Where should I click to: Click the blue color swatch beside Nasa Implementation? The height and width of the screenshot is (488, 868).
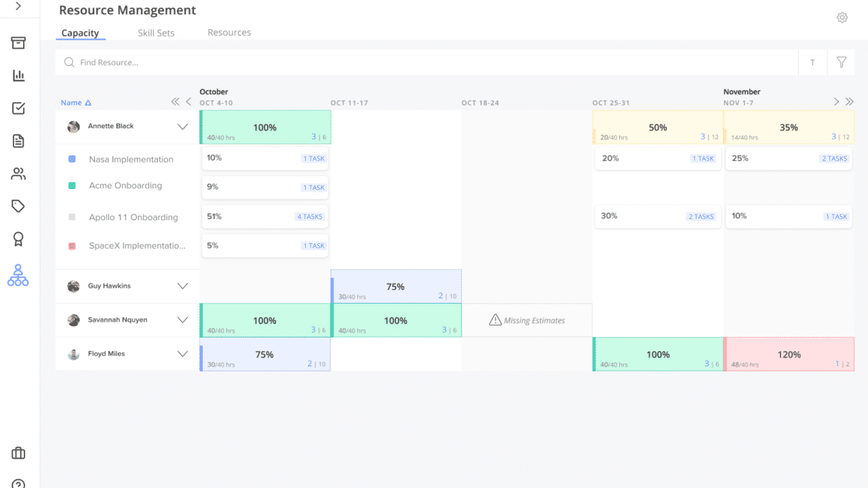pyautogui.click(x=73, y=159)
